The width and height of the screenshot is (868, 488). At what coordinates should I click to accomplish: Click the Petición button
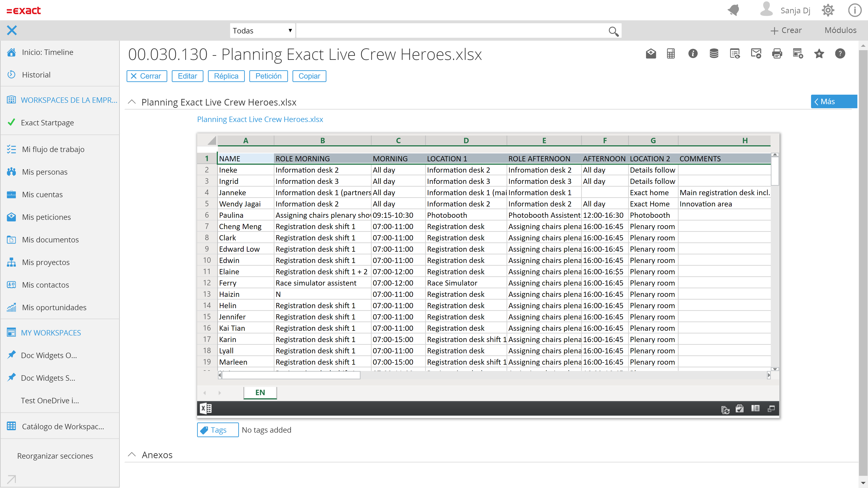click(268, 76)
